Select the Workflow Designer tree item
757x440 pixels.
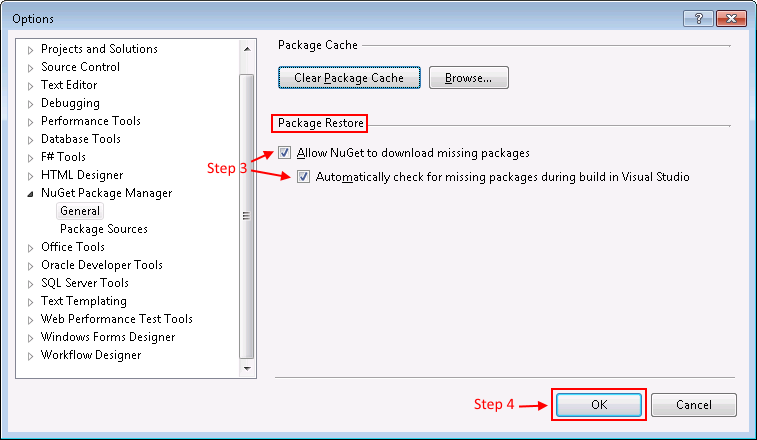click(x=91, y=355)
